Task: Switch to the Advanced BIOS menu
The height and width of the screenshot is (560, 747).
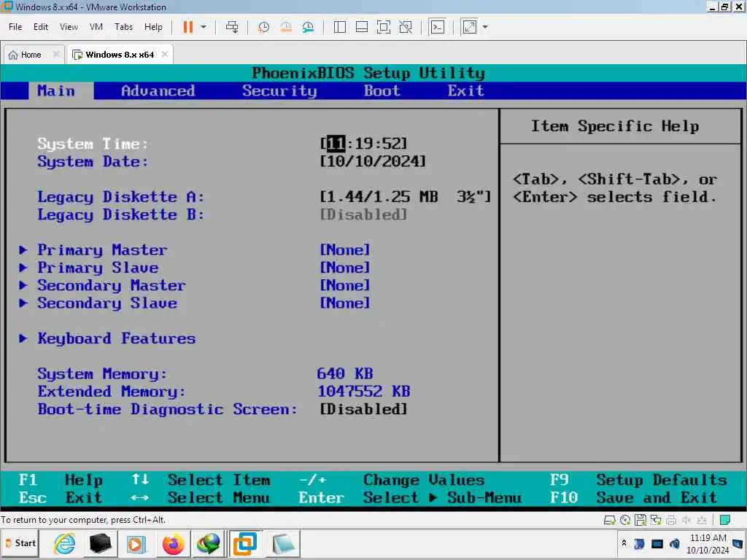Action: pos(158,90)
